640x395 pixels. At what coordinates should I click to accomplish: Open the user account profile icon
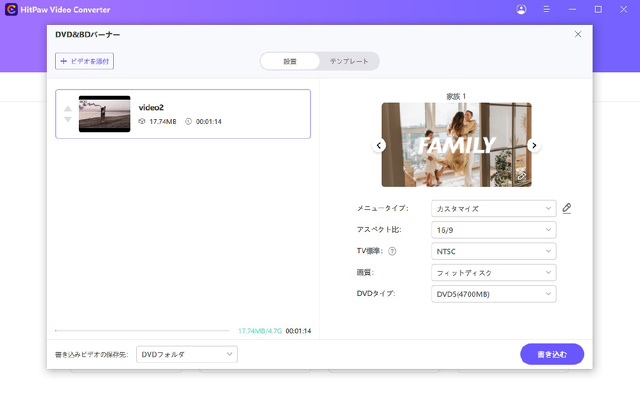tap(521, 9)
